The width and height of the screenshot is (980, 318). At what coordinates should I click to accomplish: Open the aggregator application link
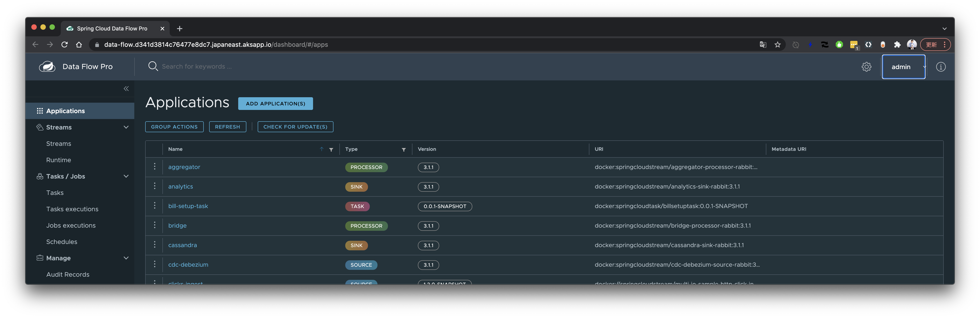tap(184, 167)
